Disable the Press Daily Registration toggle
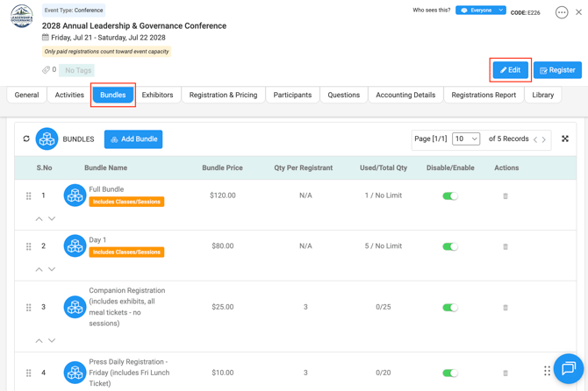The width and height of the screenshot is (588, 391). pyautogui.click(x=450, y=373)
